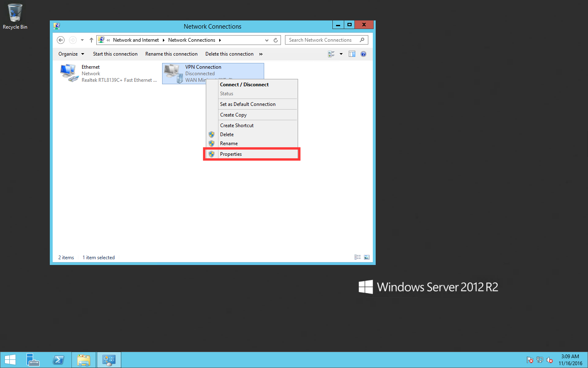Click the network tray icon
The height and width of the screenshot is (368, 588).
540,360
